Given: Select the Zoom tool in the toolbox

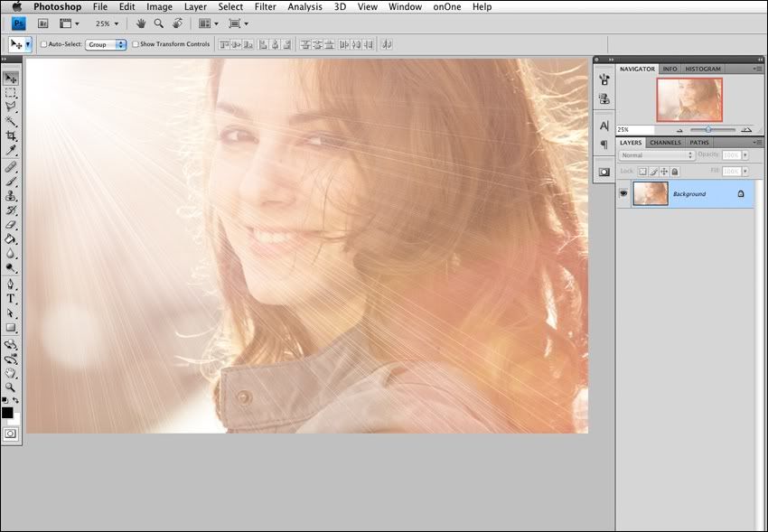Looking at the screenshot, I should pos(11,387).
